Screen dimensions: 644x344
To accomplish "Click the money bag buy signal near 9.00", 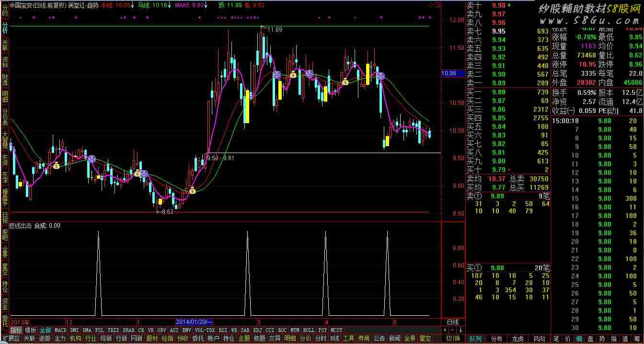I will click(192, 191).
